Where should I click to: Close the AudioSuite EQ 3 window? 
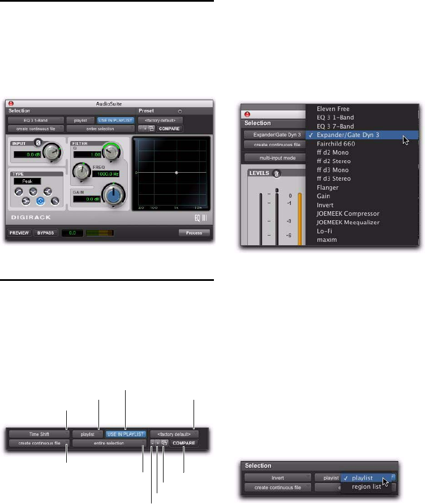click(11, 104)
